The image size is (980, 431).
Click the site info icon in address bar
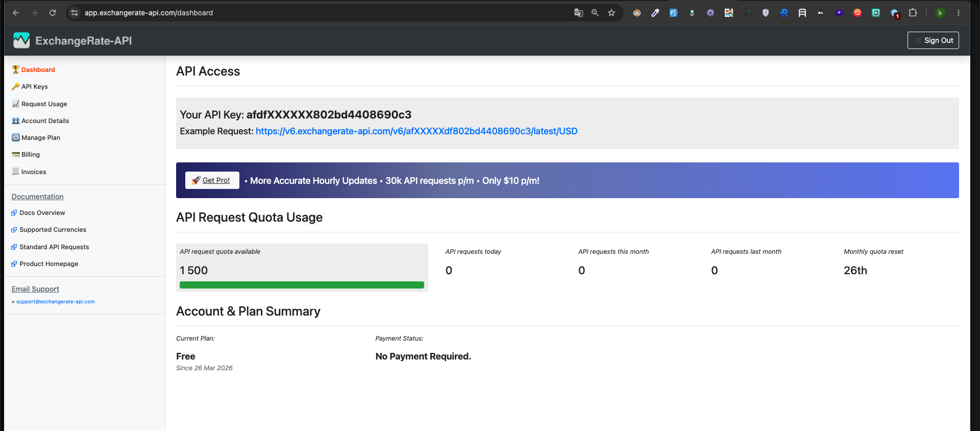(x=75, y=13)
